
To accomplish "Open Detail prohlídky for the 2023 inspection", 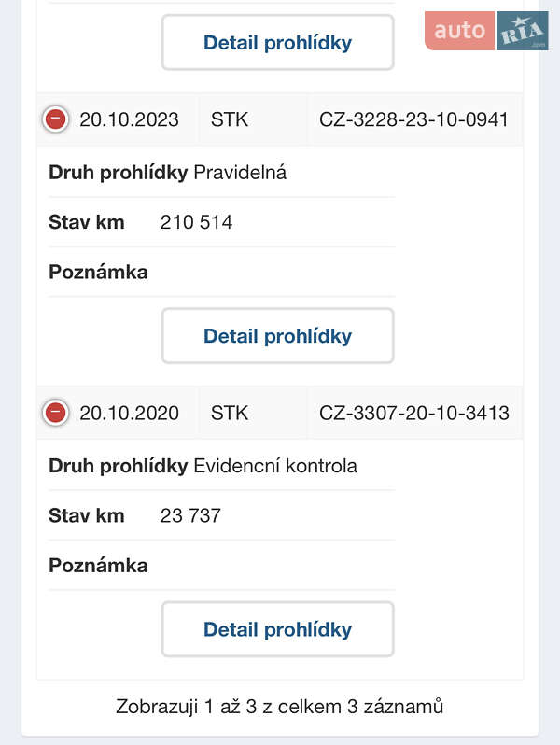I will coord(277,336).
